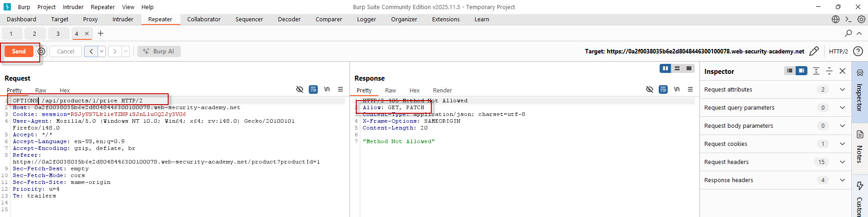
Task: Toggle show newlines \n in Response pane
Action: 677,89
